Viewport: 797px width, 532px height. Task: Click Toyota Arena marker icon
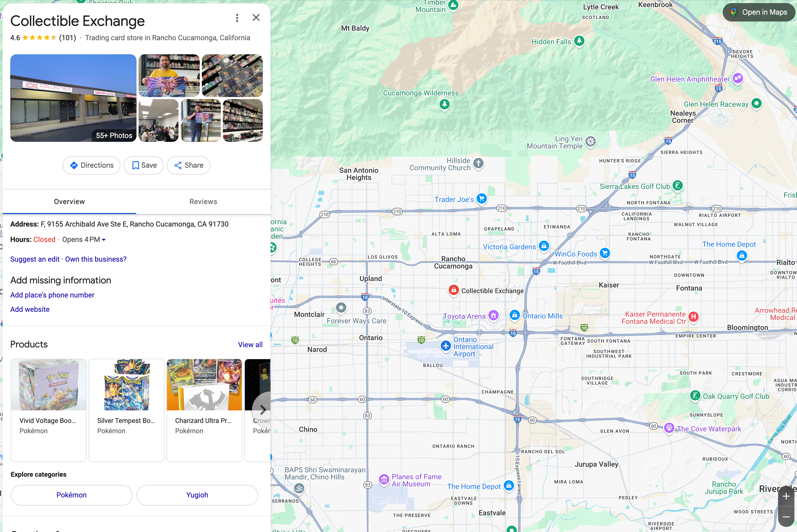click(494, 315)
